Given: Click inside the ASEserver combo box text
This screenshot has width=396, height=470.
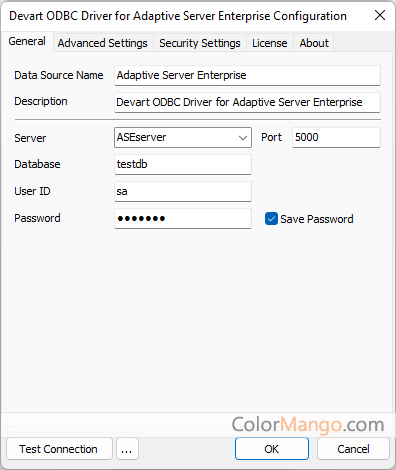Looking at the screenshot, I should [x=175, y=137].
